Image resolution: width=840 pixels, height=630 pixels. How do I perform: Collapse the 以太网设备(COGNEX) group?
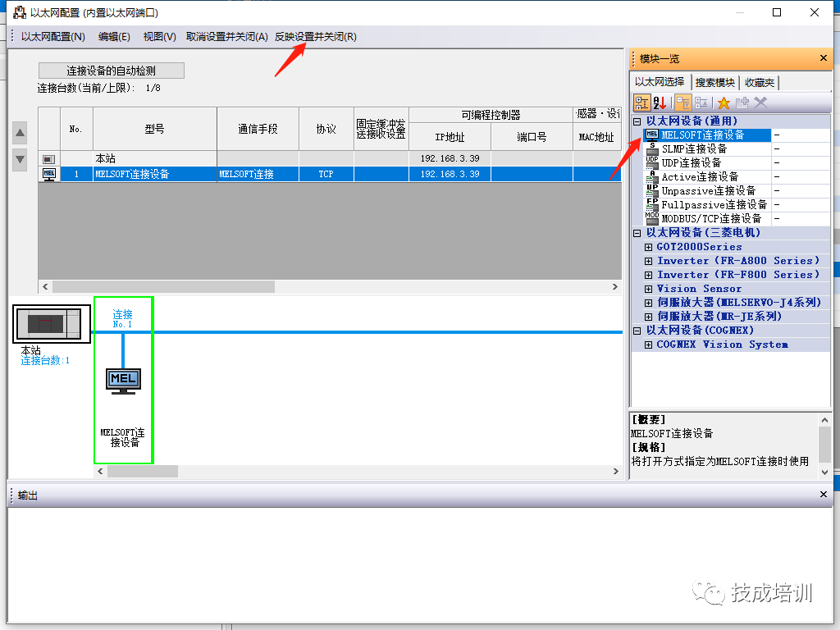coord(637,331)
